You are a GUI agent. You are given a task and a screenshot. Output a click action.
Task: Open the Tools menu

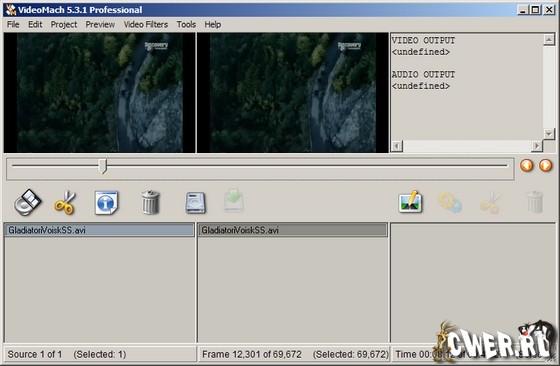pyautogui.click(x=186, y=24)
